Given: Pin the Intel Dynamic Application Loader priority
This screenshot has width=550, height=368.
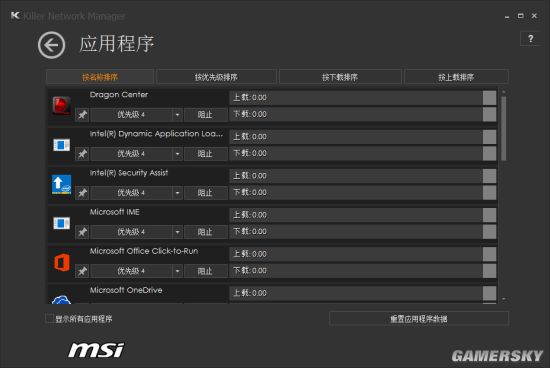Looking at the screenshot, I should coord(82,154).
